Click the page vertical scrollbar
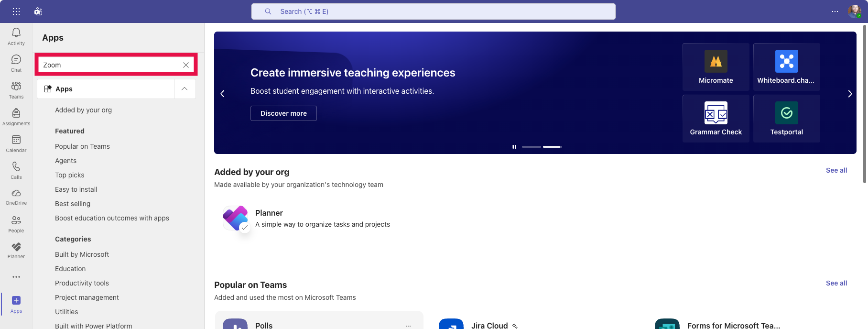This screenshot has width=868, height=329. pos(865,104)
